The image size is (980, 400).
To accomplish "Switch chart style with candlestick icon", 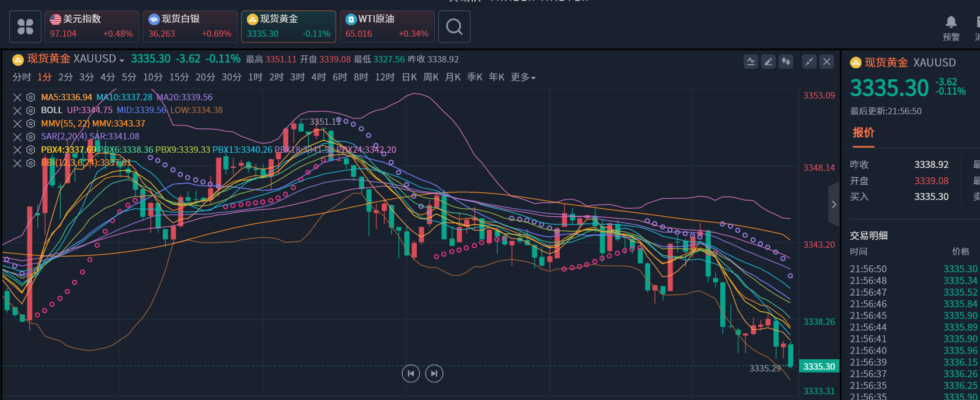I will point(786,61).
